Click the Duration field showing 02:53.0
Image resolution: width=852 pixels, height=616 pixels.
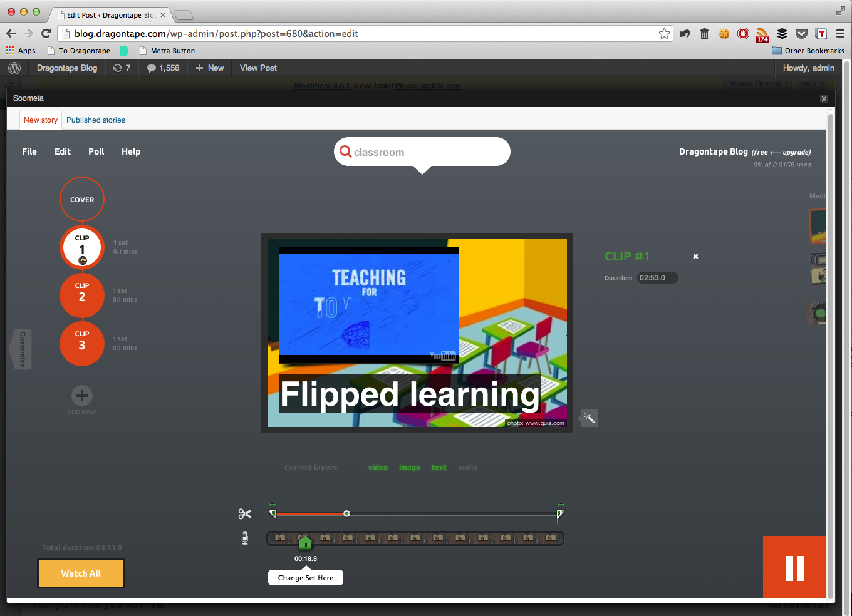point(657,278)
